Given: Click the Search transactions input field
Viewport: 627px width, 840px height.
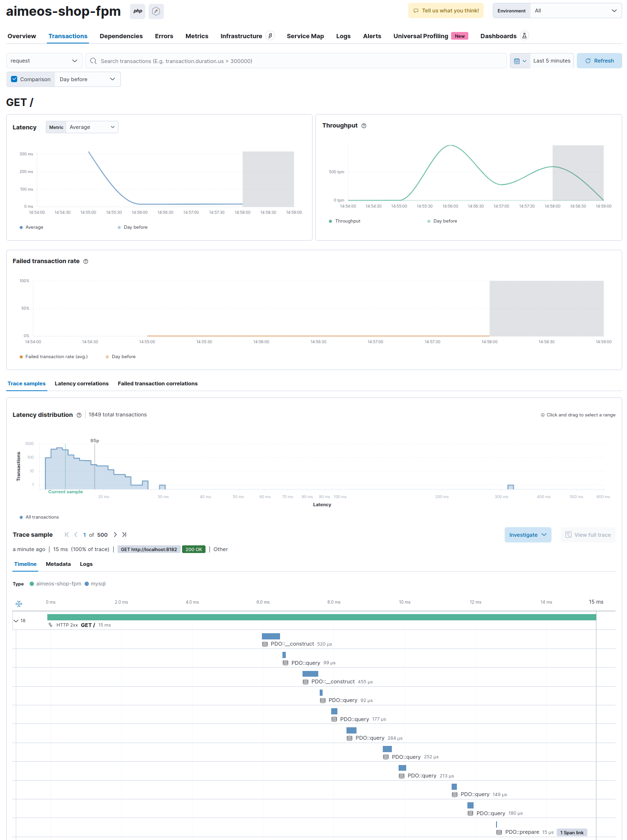Looking at the screenshot, I should 296,61.
